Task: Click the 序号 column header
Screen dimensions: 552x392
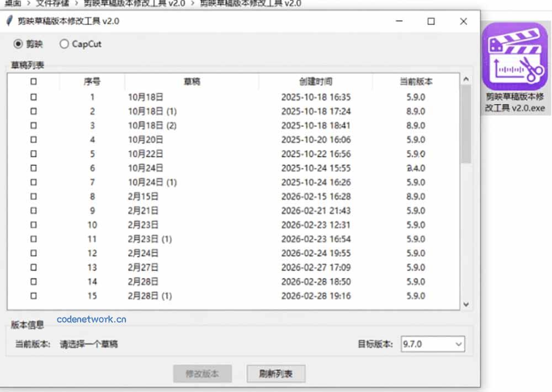Action: pyautogui.click(x=92, y=82)
